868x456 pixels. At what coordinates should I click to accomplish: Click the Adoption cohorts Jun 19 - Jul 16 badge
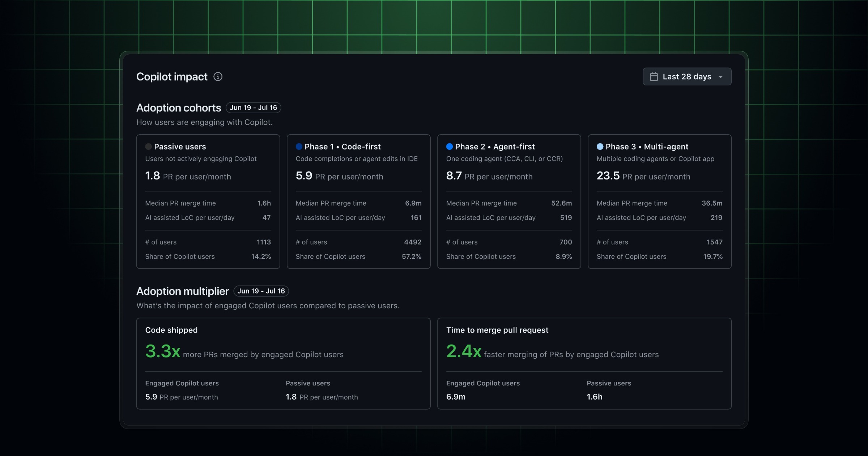pyautogui.click(x=253, y=108)
